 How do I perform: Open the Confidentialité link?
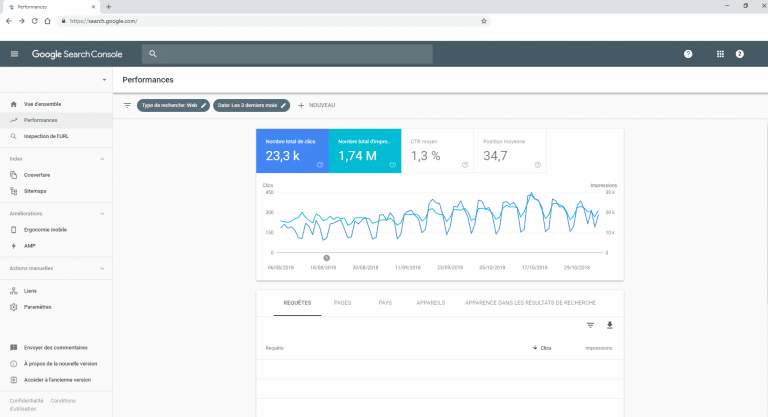pyautogui.click(x=26, y=401)
